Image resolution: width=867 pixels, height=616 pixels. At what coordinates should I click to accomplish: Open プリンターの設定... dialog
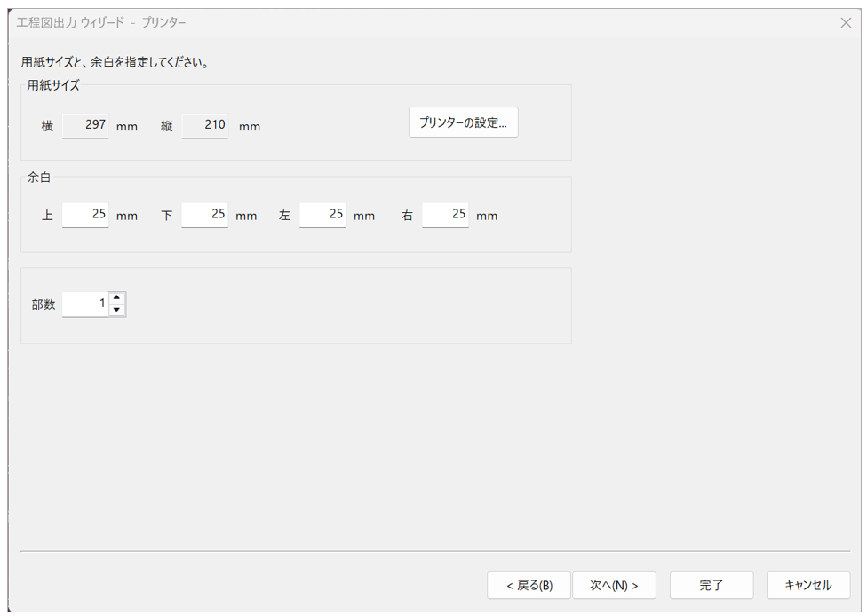coord(463,123)
